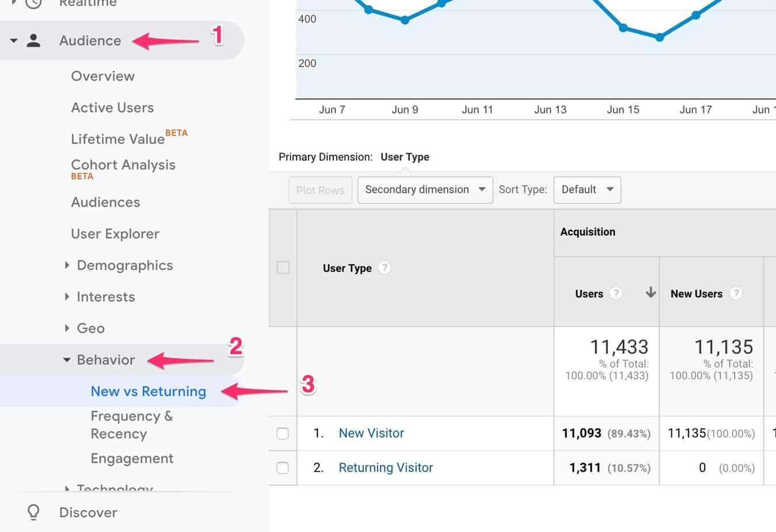
Task: Check the checkbox for New Visitor row
Action: pyautogui.click(x=282, y=433)
